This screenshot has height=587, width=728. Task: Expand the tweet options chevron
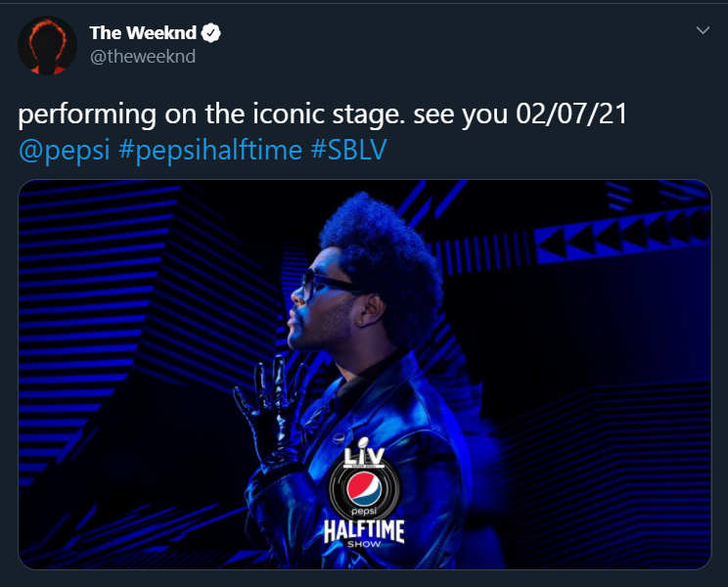[x=703, y=30]
